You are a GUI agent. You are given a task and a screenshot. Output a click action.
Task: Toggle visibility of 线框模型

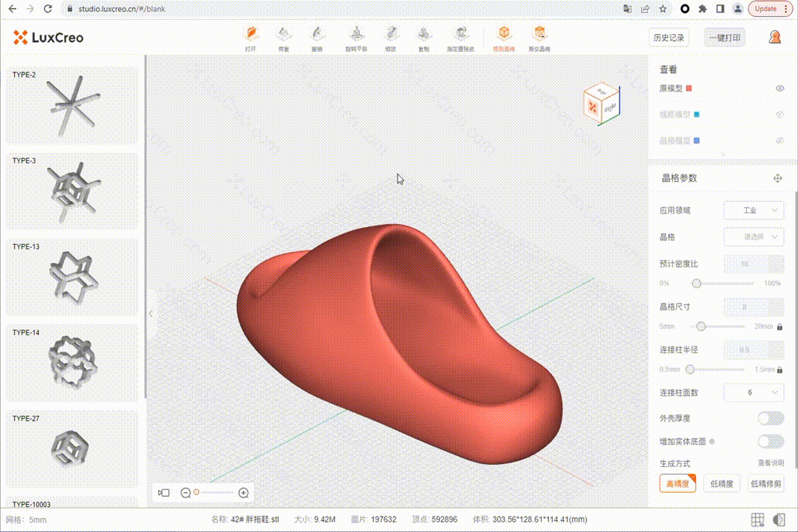[x=780, y=115]
